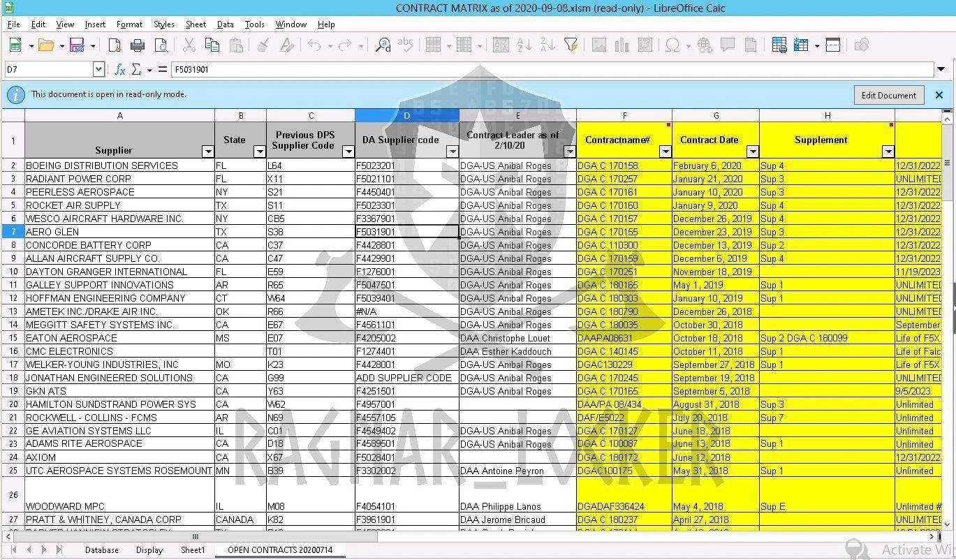Click the Freeze Rows and Columns icon
The image size is (956, 560).
tap(802, 45)
